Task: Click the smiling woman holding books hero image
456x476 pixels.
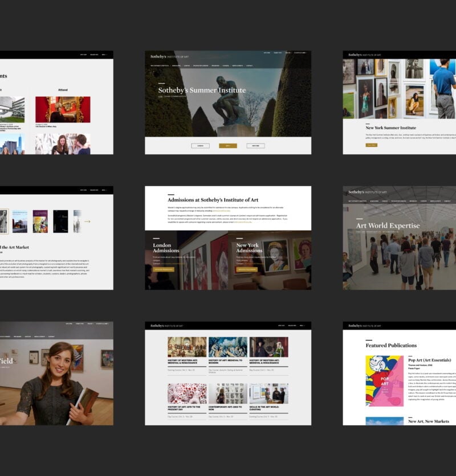Action: click(56, 383)
